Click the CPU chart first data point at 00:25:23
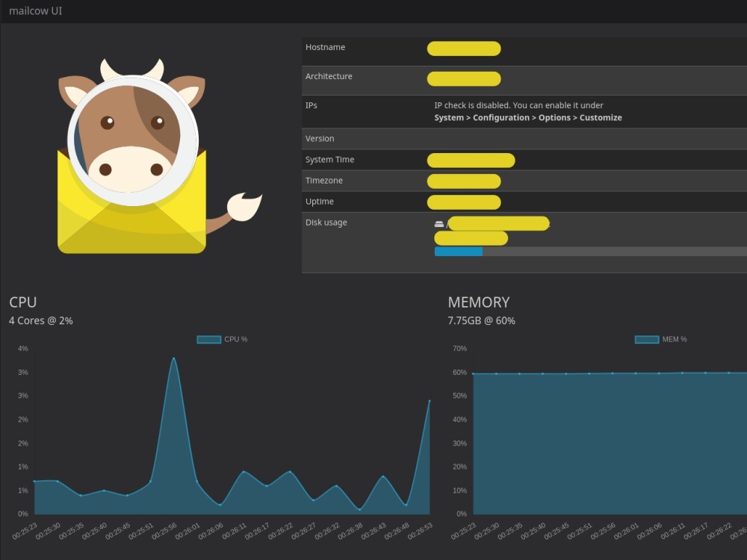The height and width of the screenshot is (560, 747). tap(34, 482)
